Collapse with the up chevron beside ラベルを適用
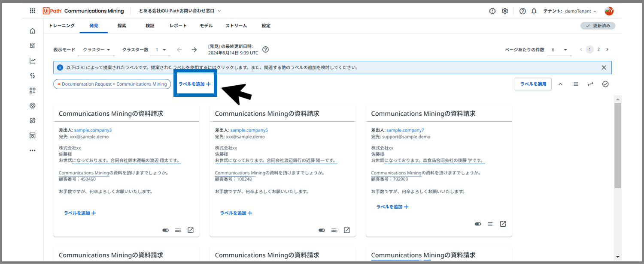Viewport: 644px width, 264px height. point(560,84)
